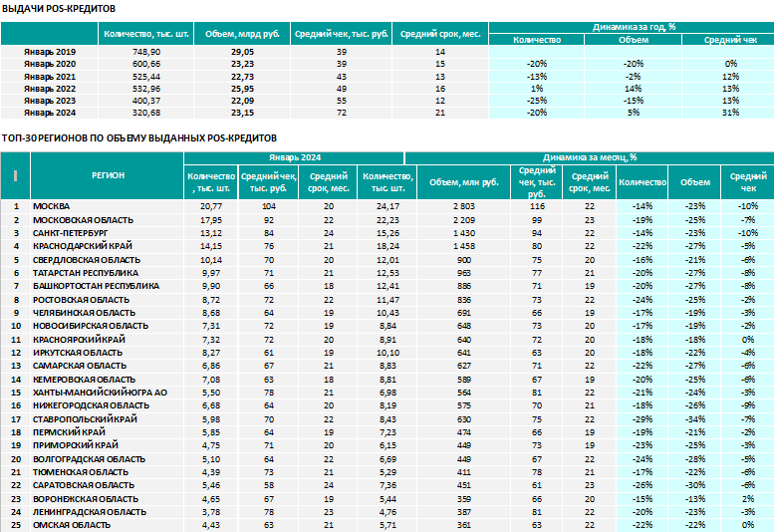Click the 'ТЮМЕНСКАЯ ОБЛАСТЬ' region name

click(81, 472)
